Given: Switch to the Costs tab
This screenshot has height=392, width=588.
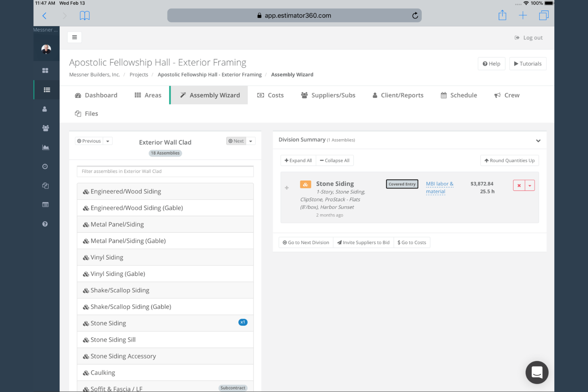Looking at the screenshot, I should coord(271,95).
